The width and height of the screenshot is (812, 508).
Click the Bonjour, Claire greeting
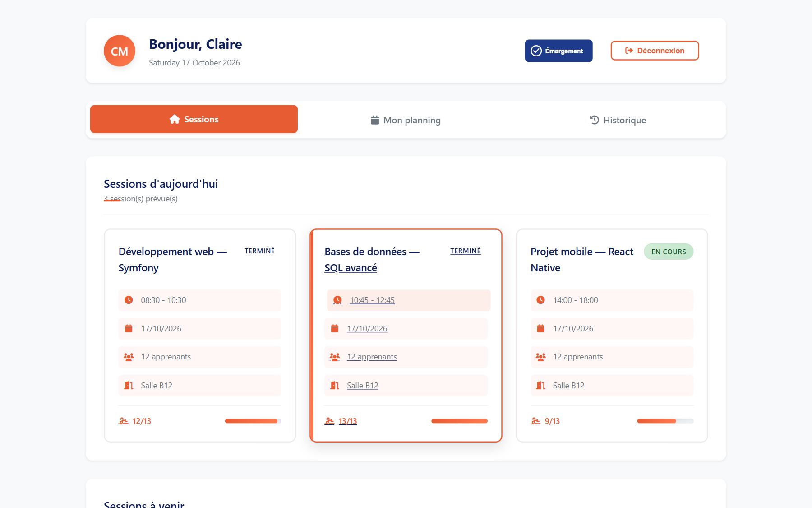click(195, 44)
